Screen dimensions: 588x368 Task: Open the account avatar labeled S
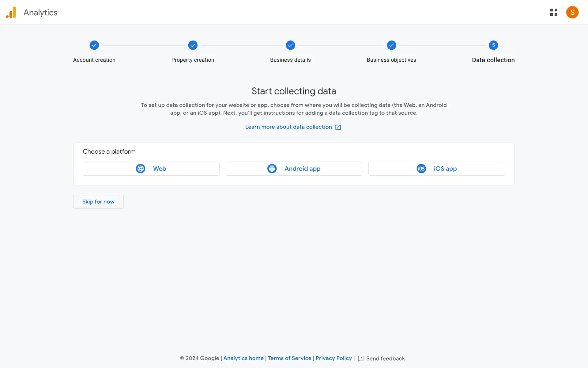(572, 12)
